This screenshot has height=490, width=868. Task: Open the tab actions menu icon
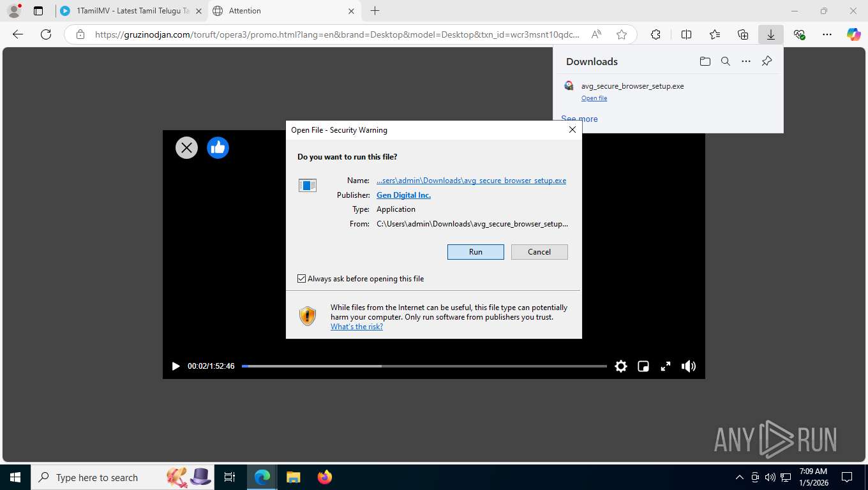tap(38, 11)
